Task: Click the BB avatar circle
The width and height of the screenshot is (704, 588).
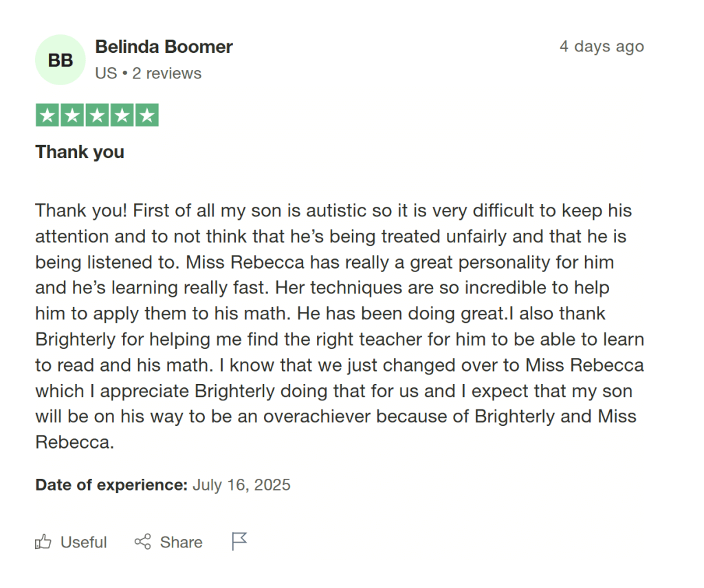Action: pos(60,60)
